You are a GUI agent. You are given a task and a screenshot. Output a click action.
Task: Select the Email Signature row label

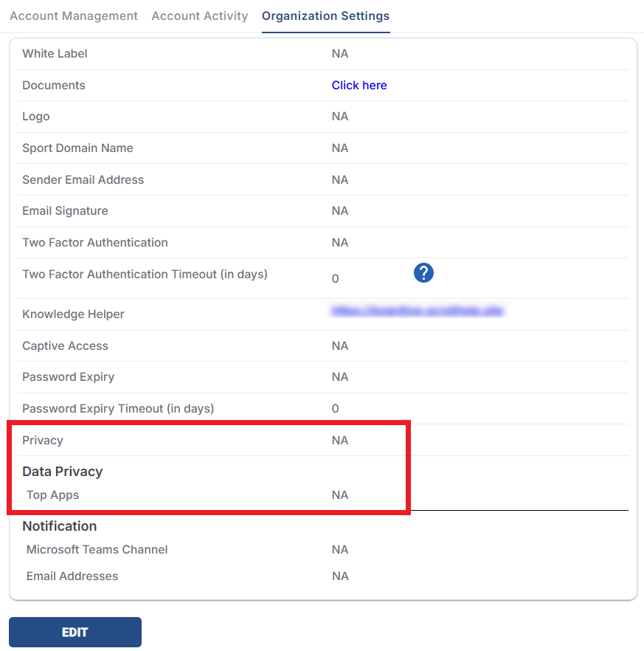pos(65,210)
